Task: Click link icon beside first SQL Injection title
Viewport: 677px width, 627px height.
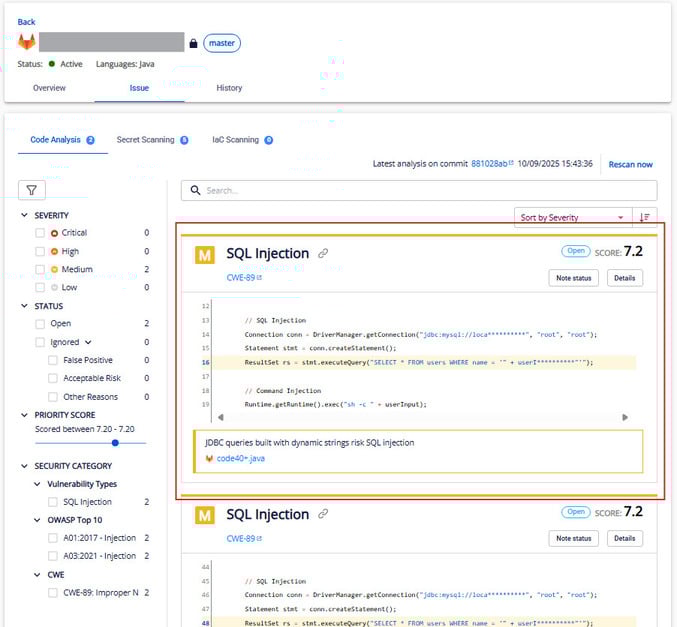Action: 323,254
